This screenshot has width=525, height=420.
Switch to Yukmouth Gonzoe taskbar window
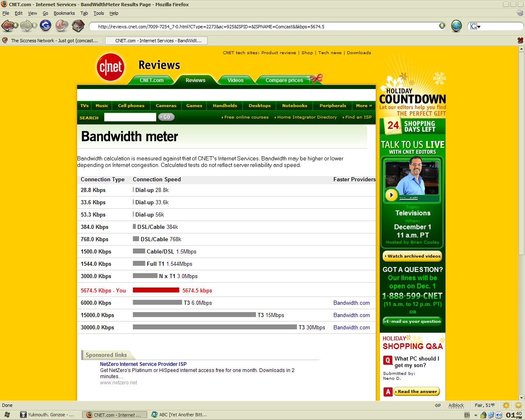coord(50,415)
